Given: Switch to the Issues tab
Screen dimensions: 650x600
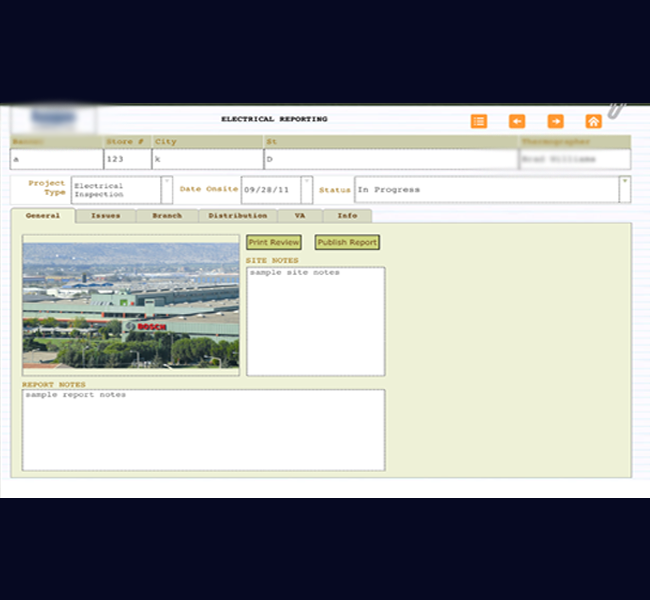Looking at the screenshot, I should [105, 216].
